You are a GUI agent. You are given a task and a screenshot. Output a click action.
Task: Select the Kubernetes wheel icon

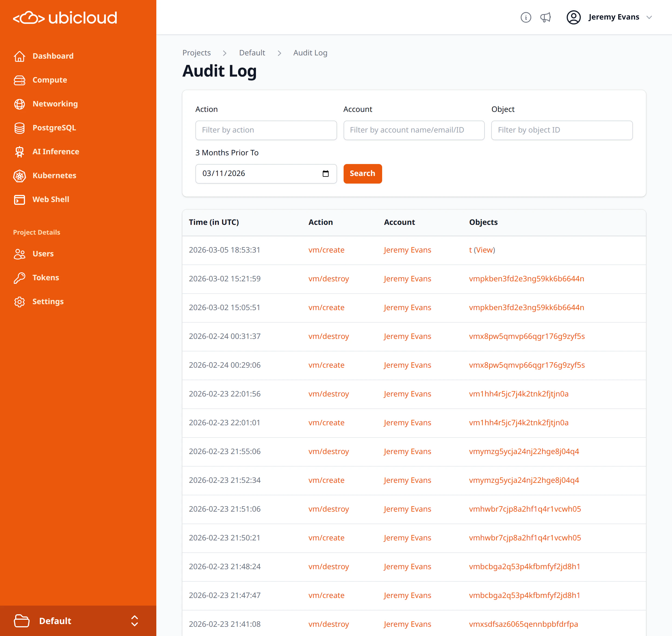point(20,176)
